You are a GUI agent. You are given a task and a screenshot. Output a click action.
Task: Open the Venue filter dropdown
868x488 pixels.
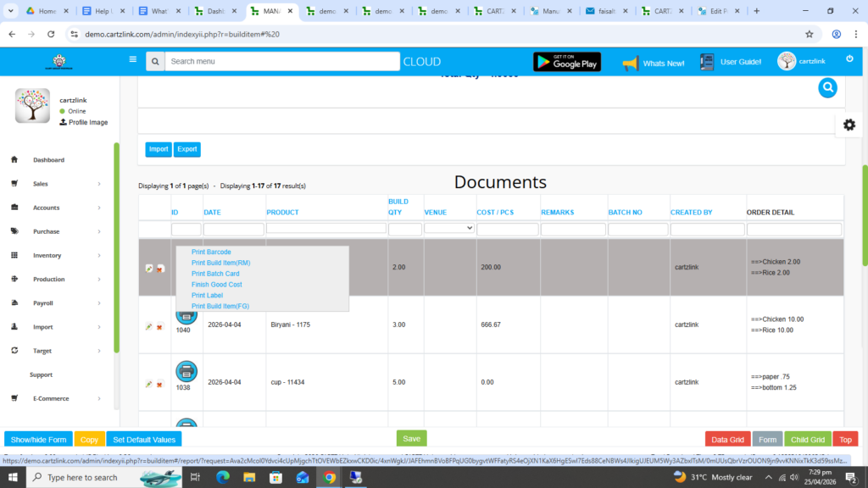(x=449, y=228)
